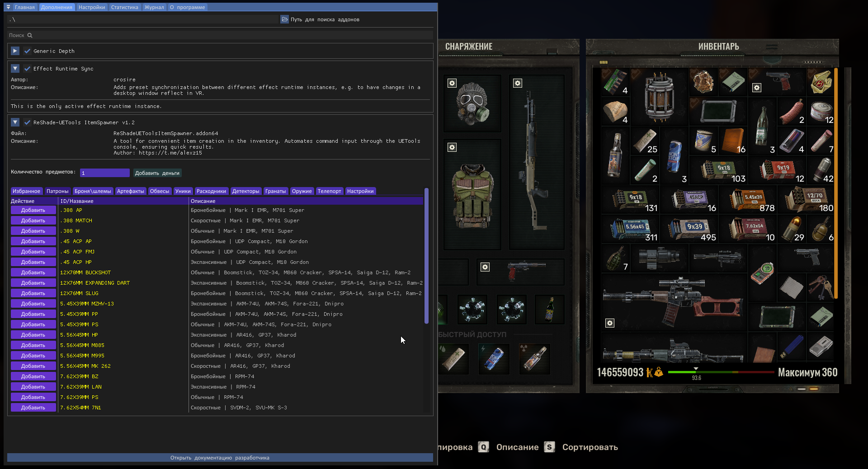Uncheck the Effect Runtime Sync addon
Screen dimensions: 868x469
[28, 69]
